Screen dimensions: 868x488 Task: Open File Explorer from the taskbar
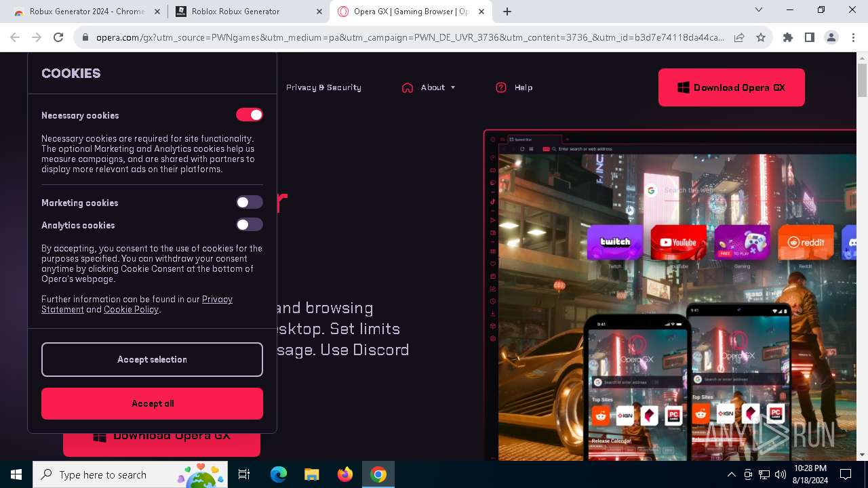(312, 474)
